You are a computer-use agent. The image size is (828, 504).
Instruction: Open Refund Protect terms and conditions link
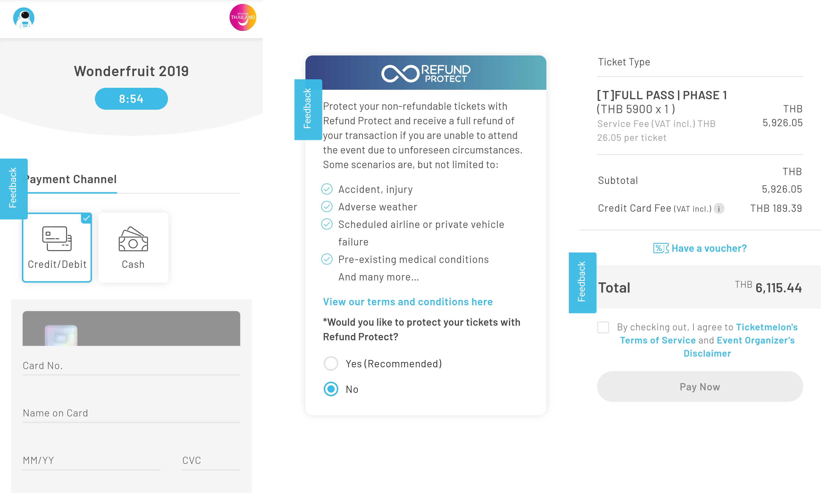408,302
